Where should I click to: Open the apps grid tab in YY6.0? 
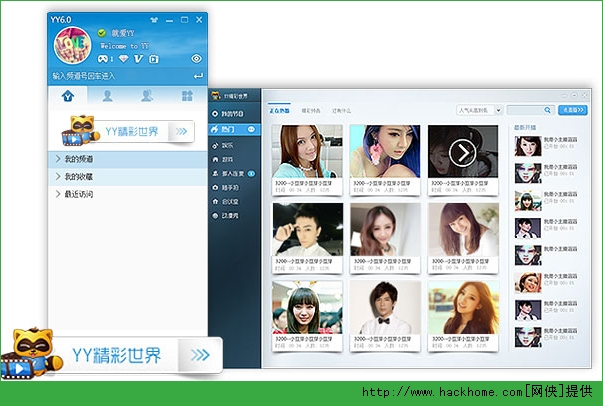pos(187,95)
